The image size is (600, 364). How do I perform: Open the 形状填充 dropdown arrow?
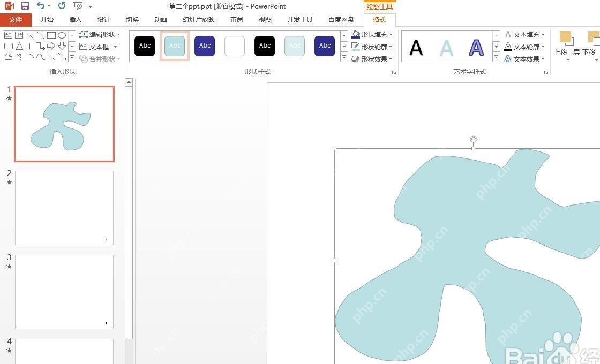[x=391, y=35]
